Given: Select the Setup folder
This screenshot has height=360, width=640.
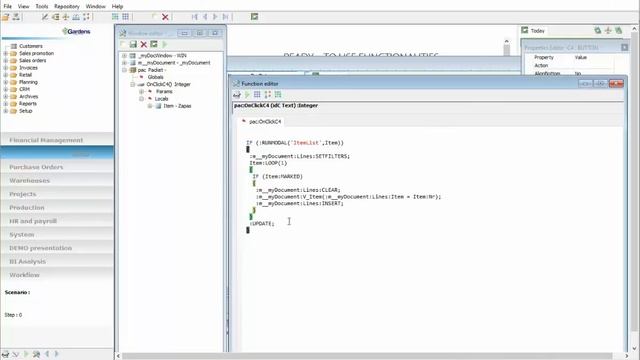Looking at the screenshot, I should (x=25, y=111).
